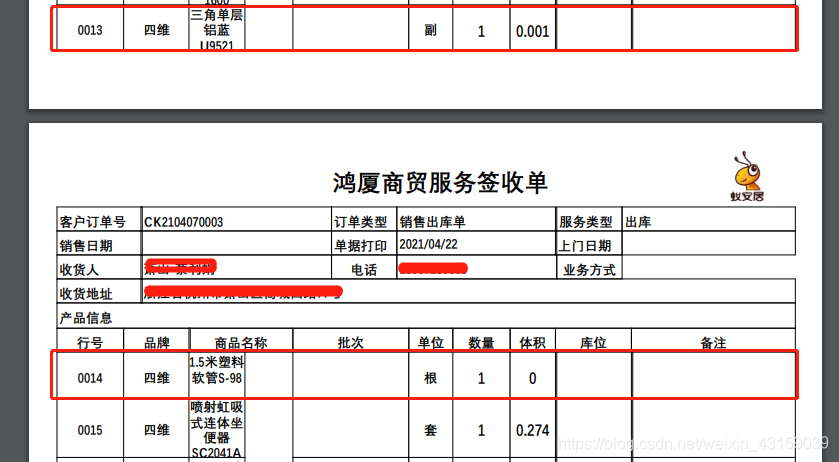Screen dimensions: 839x462
Task: Click the 数量 column header
Action: (x=481, y=343)
